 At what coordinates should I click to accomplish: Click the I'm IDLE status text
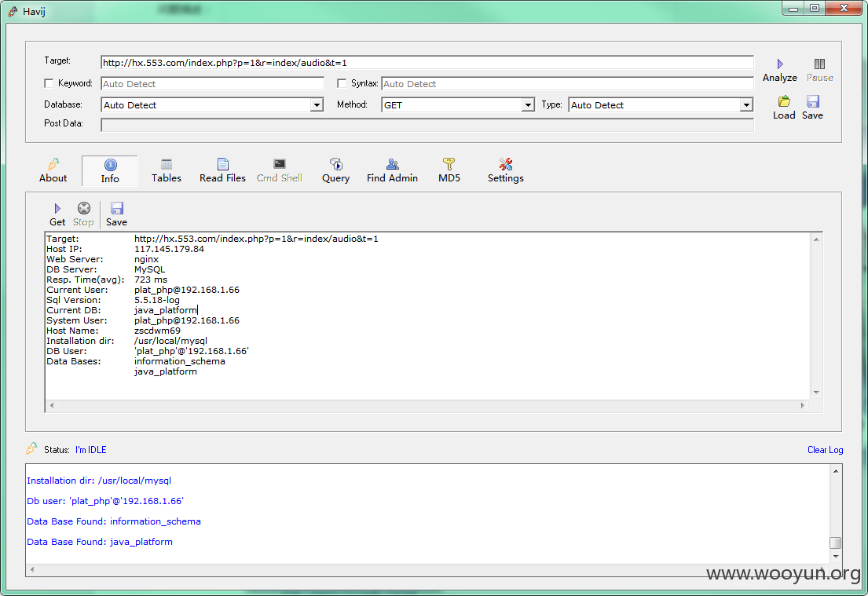[x=91, y=450]
